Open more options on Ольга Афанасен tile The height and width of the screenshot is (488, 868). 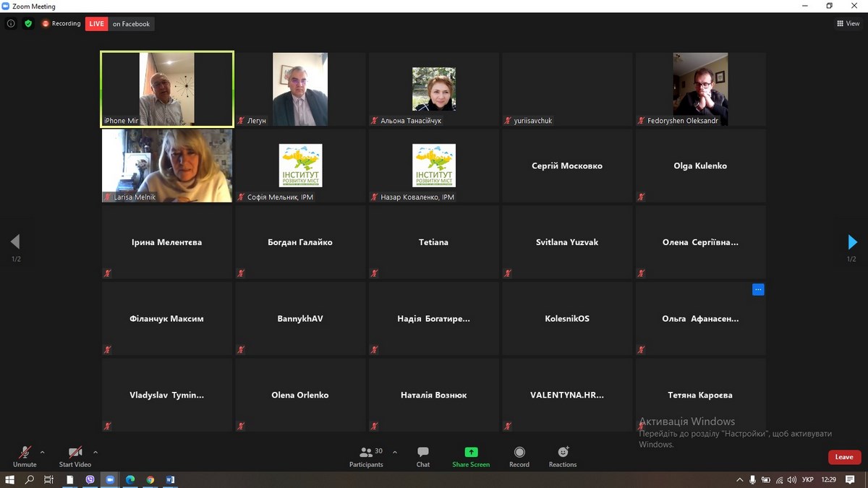[x=758, y=290]
